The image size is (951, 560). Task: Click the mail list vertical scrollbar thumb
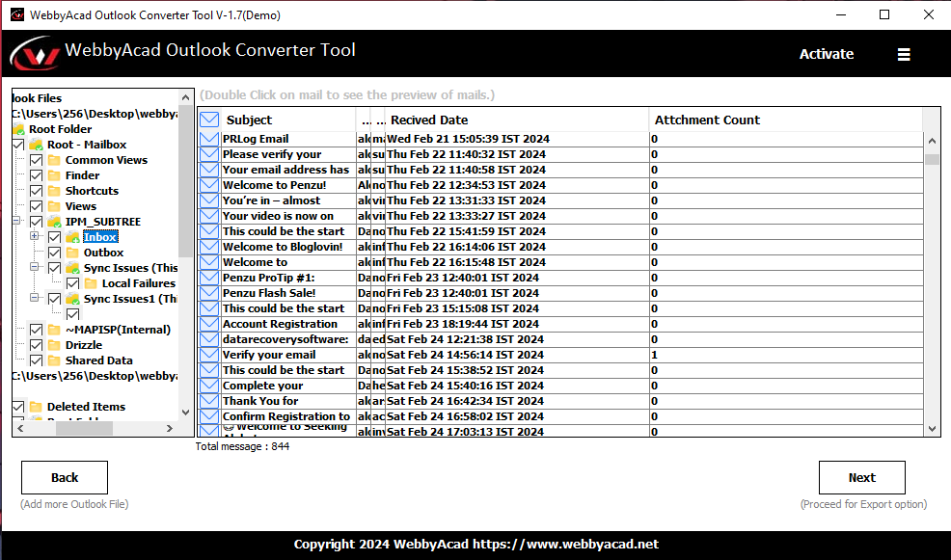click(x=933, y=159)
